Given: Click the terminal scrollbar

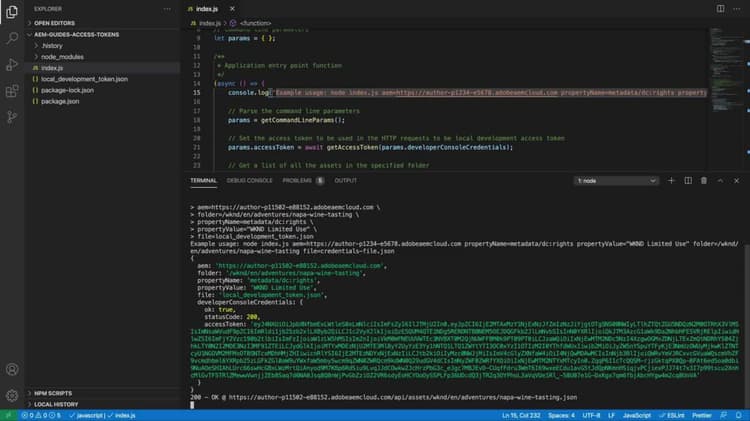Looking at the screenshot, I should coord(747,325).
